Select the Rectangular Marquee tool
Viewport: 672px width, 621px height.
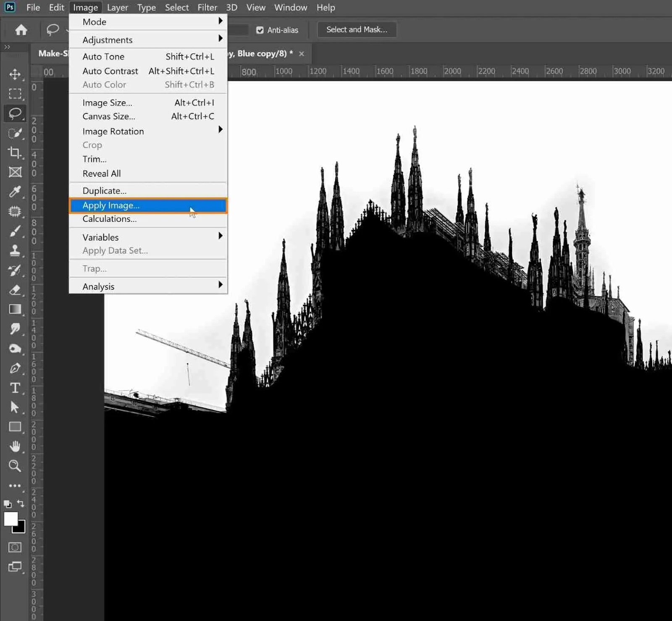[x=15, y=94]
